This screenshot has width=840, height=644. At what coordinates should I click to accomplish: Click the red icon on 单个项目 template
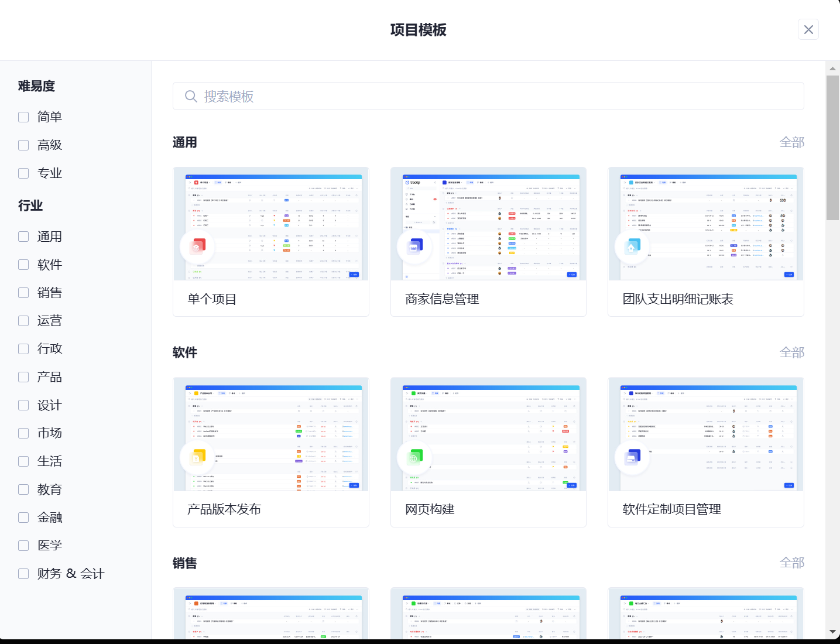tap(197, 247)
